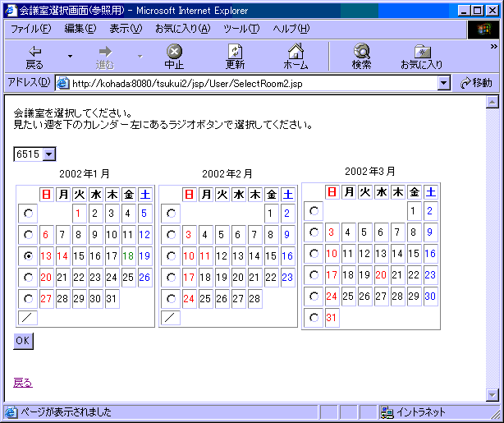Open the ファイル(F) menu
Screen dimensions: 504x423
point(30,28)
